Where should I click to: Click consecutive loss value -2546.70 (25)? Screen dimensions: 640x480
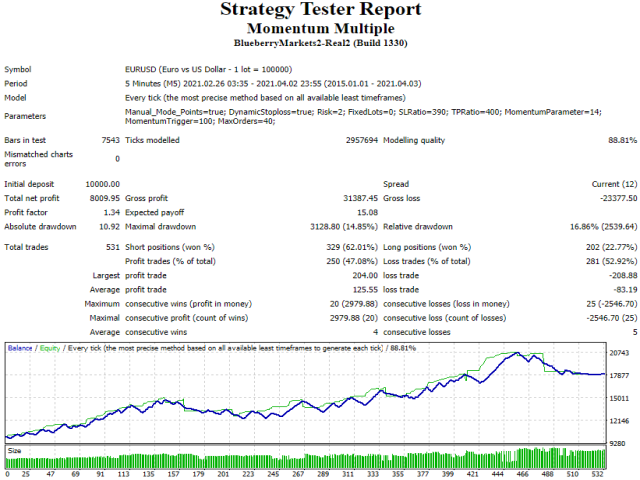[x=611, y=318]
